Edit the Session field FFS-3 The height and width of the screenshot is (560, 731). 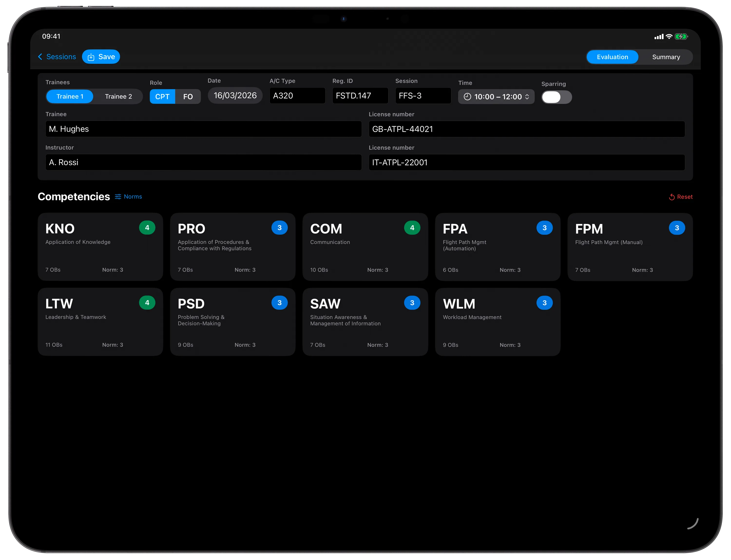tap(423, 96)
